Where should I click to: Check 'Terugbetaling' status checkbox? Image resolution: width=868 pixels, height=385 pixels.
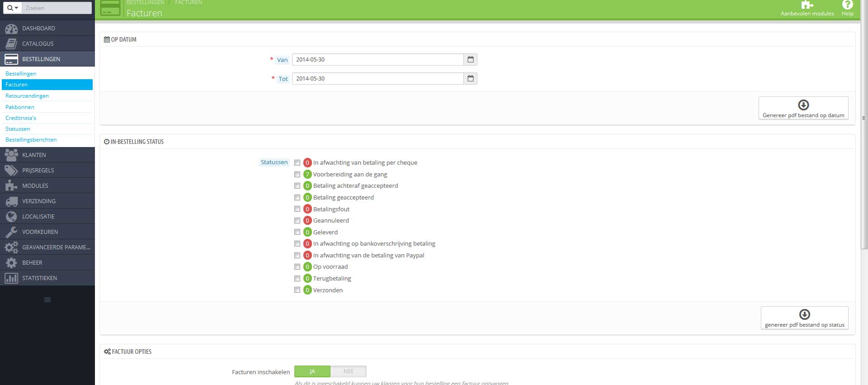point(297,279)
